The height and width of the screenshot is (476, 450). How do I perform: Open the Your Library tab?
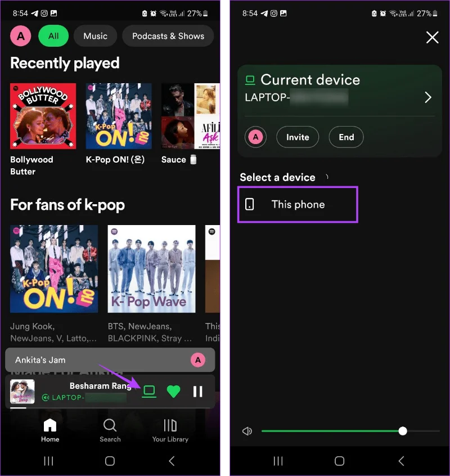coord(170,430)
